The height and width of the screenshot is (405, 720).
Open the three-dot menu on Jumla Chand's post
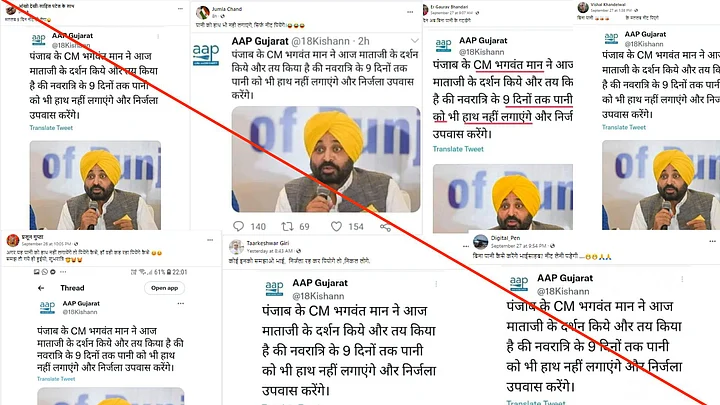pos(410,12)
